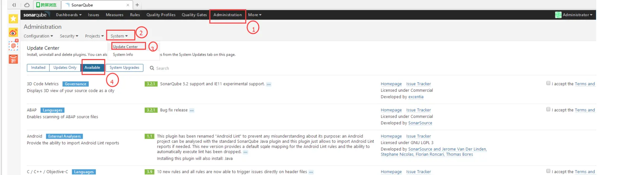
Task: Open SonarSource developer link for ABAP
Action: pos(420,123)
